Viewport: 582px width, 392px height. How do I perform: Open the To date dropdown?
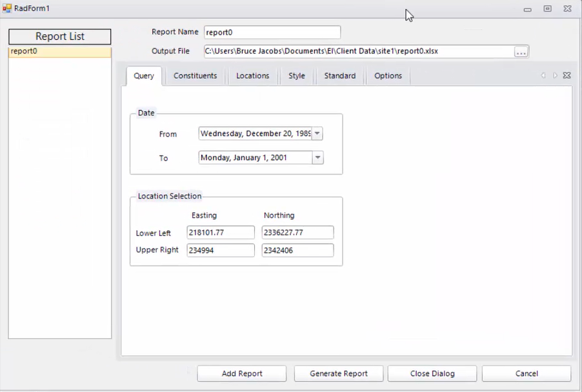317,157
